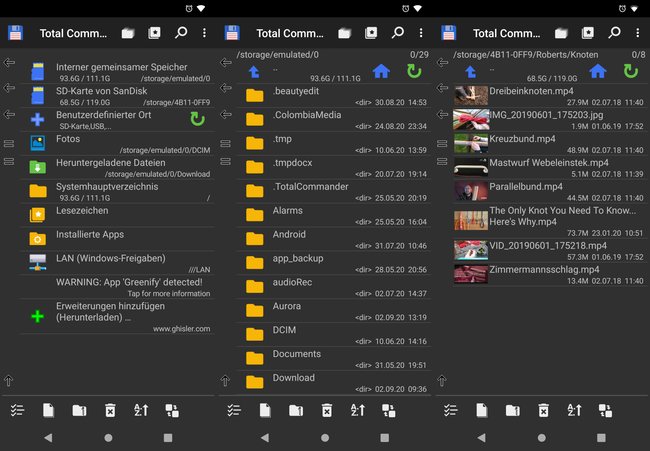Tap home icon in Knoten folder panel
The width and height of the screenshot is (650, 451).
pyautogui.click(x=598, y=71)
